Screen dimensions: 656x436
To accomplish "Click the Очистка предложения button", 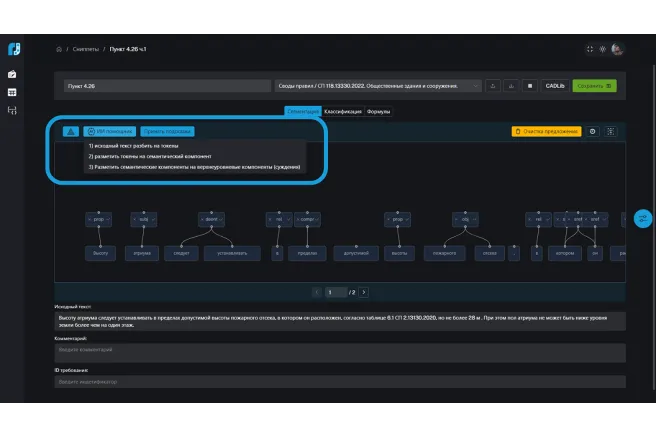I will [546, 131].
